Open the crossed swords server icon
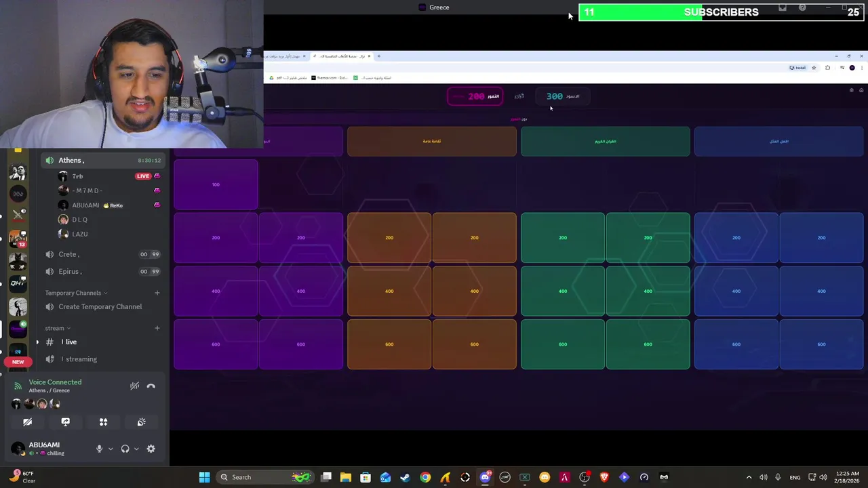 coord(18,215)
